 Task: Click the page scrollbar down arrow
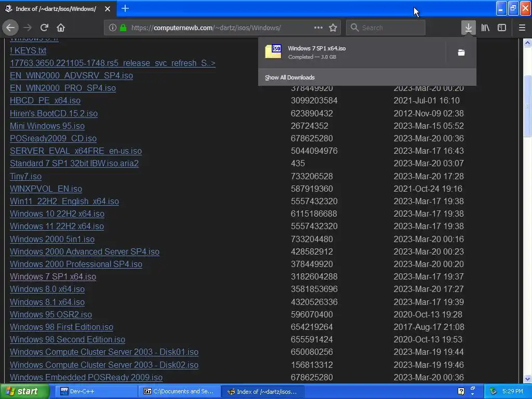pos(527,379)
